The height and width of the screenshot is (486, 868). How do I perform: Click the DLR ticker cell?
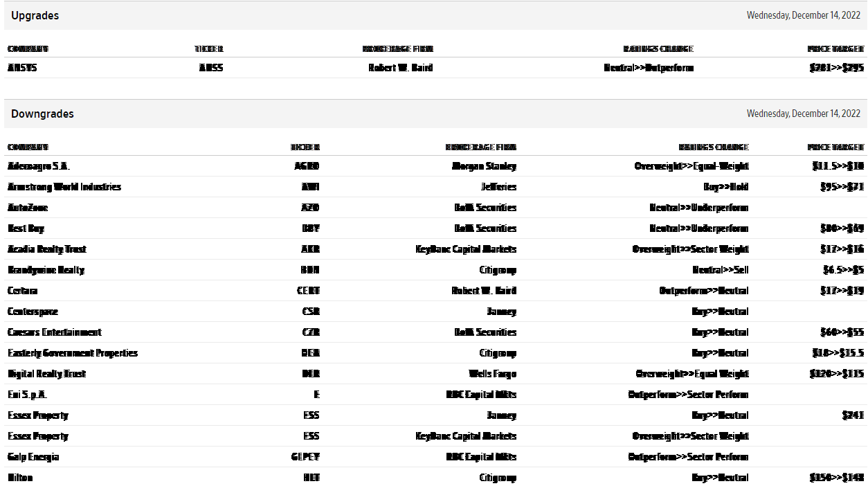tap(311, 374)
